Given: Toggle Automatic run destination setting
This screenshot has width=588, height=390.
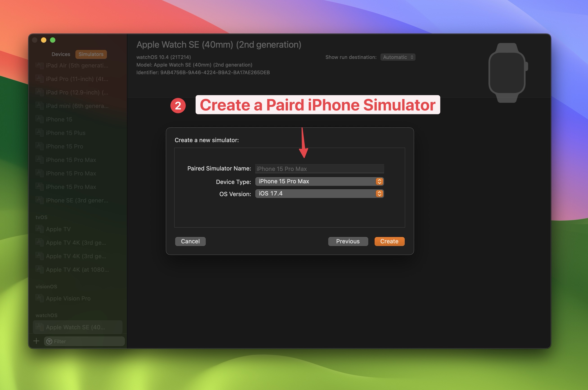Looking at the screenshot, I should 398,57.
